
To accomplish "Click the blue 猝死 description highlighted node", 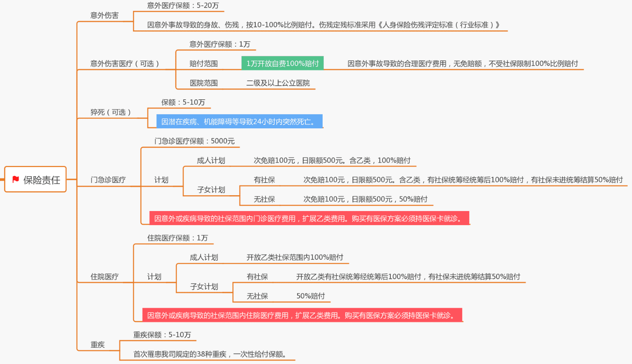I will 239,121.
